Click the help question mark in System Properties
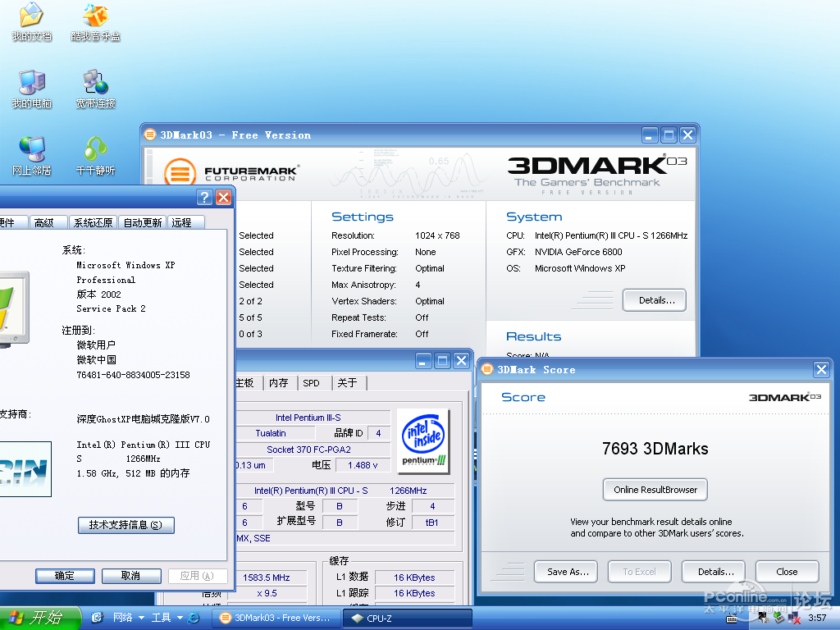This screenshot has height=630, width=840. point(204,198)
